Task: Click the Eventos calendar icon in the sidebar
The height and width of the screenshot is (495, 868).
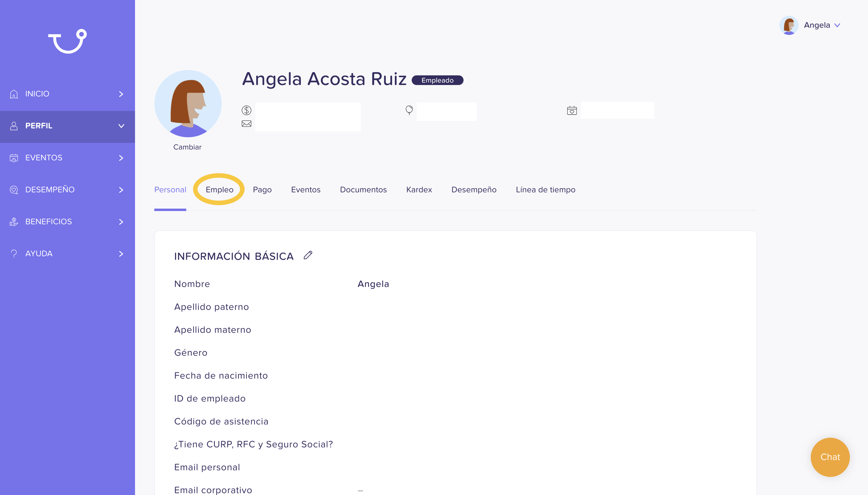Action: [x=14, y=158]
